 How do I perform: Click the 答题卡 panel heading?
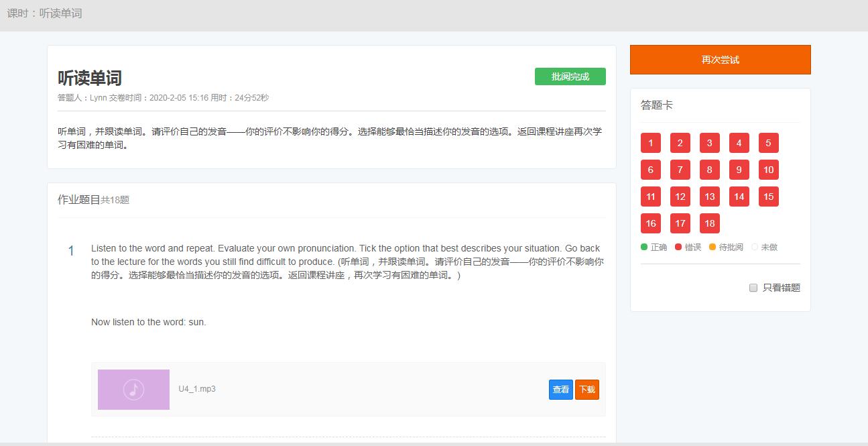pos(657,105)
